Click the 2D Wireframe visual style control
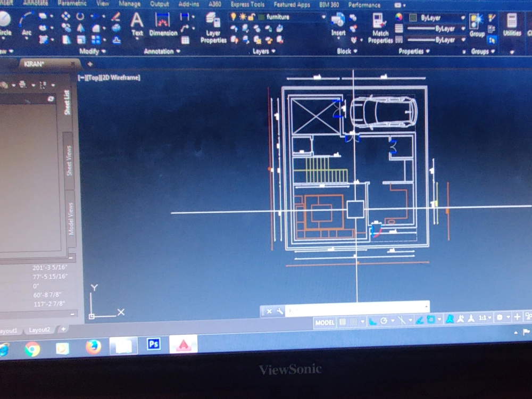532x399 pixels. pos(121,78)
